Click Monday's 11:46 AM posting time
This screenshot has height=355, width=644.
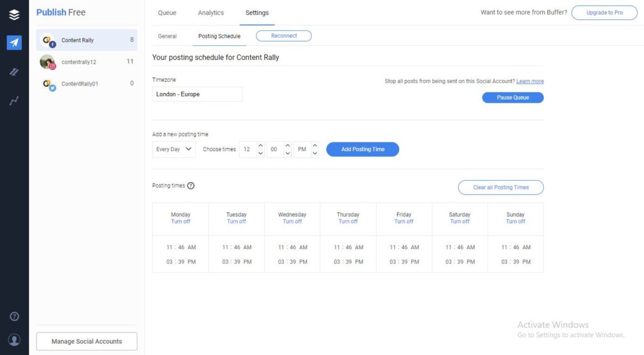[x=180, y=247]
